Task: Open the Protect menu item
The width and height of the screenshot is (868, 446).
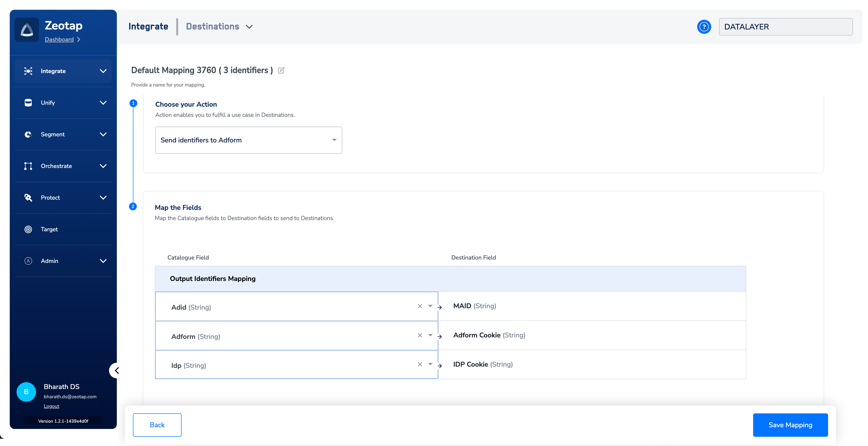Action: (50, 197)
